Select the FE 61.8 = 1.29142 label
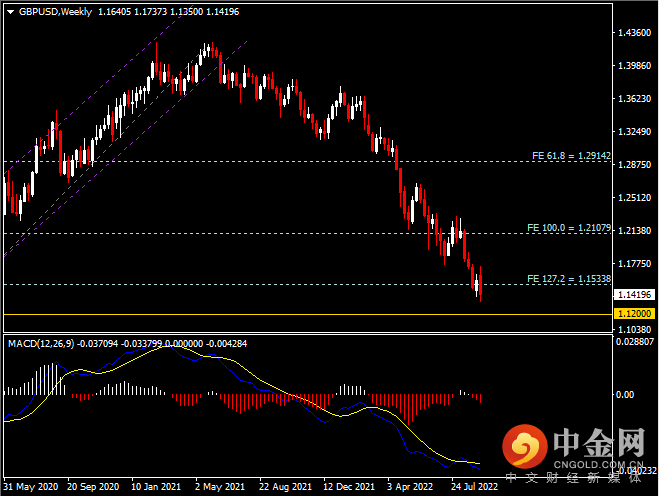The image size is (659, 496). 571,156
